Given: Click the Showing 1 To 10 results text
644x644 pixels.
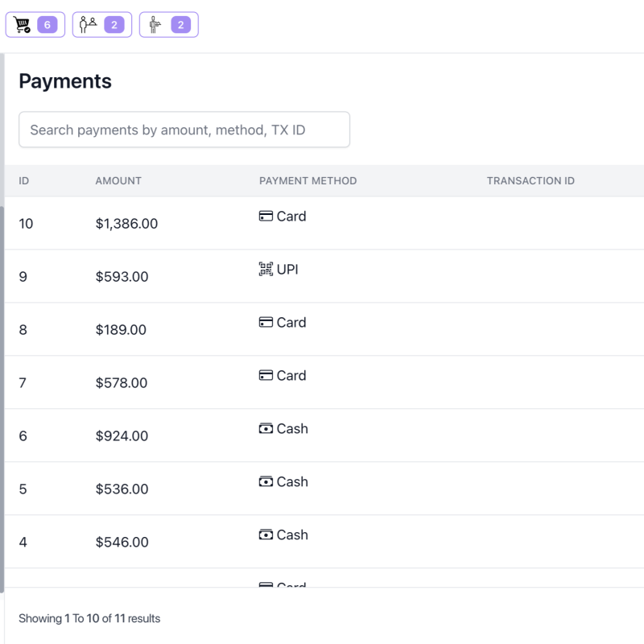Looking at the screenshot, I should (89, 618).
